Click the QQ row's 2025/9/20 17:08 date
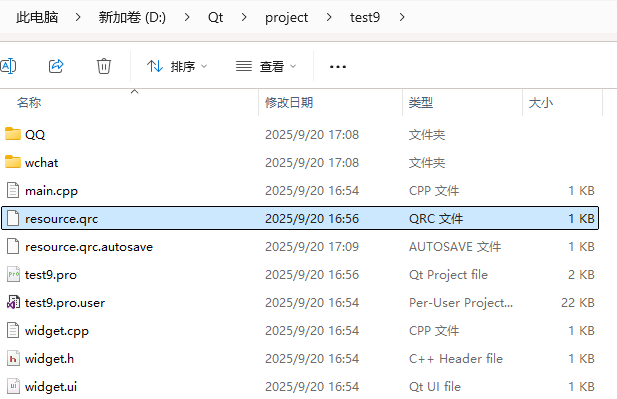617x399 pixels. click(x=312, y=135)
